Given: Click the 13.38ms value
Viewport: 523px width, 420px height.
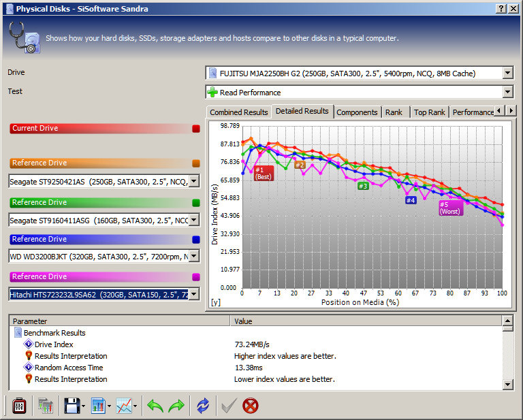Looking at the screenshot, I should pyautogui.click(x=249, y=368).
